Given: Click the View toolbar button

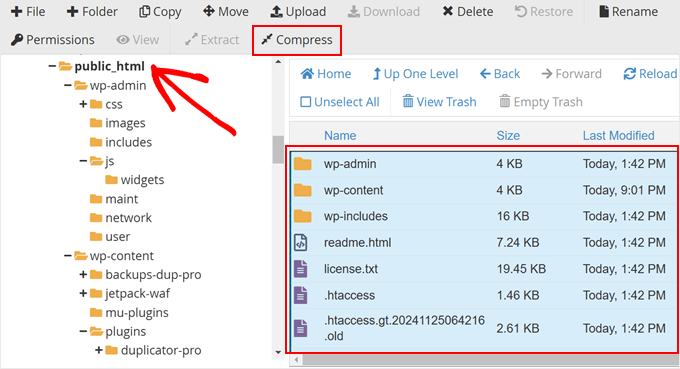Looking at the screenshot, I should click(137, 40).
